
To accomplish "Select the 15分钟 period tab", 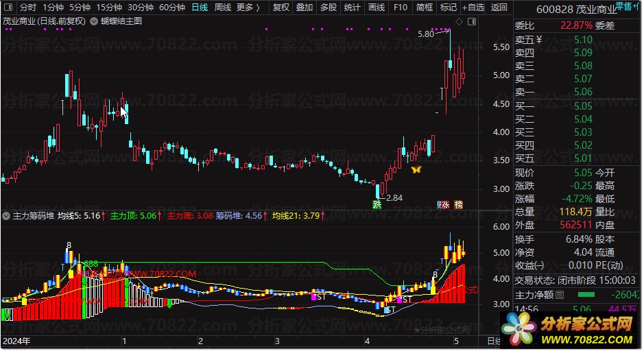I will (x=109, y=8).
